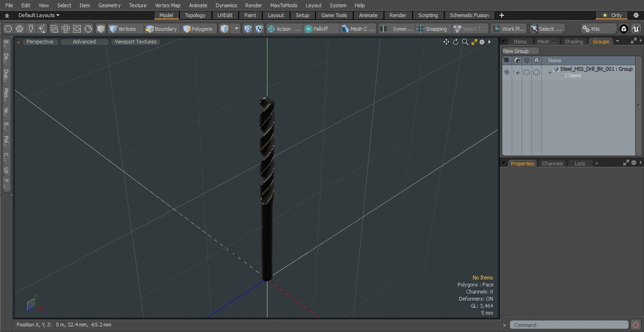Open viewport options gear icon
Screen dimensions: 644x332
482,42
